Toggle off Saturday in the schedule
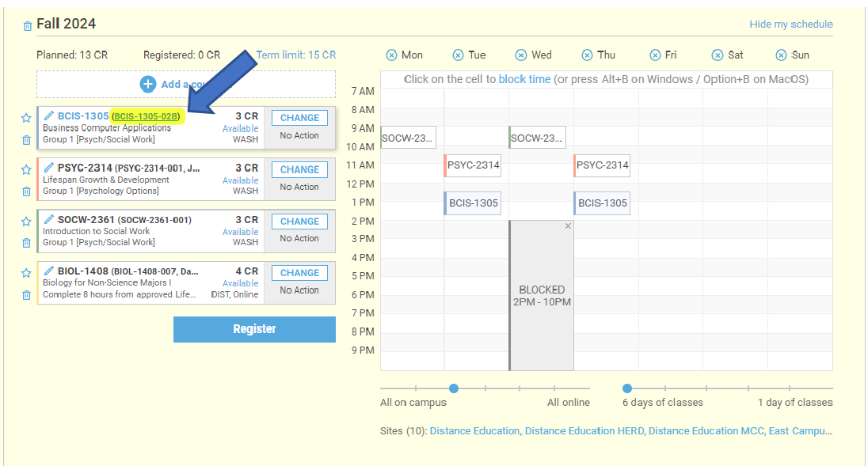The width and height of the screenshot is (868, 466). coord(718,55)
